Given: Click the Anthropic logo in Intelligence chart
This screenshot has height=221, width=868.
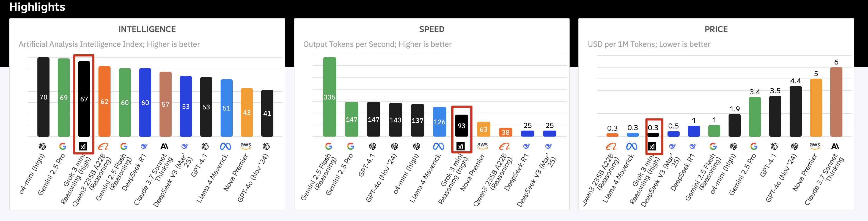Looking at the screenshot, I should [164, 146].
